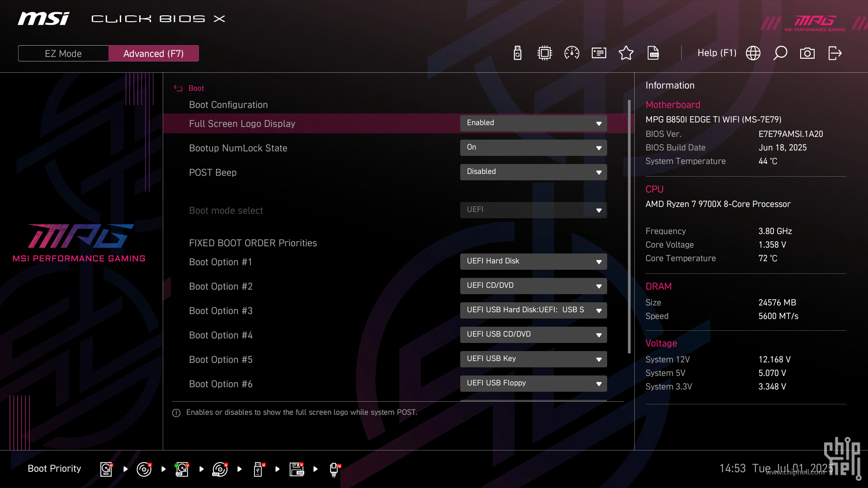Open the POST Beep dropdown
This screenshot has height=488, width=868.
(533, 172)
